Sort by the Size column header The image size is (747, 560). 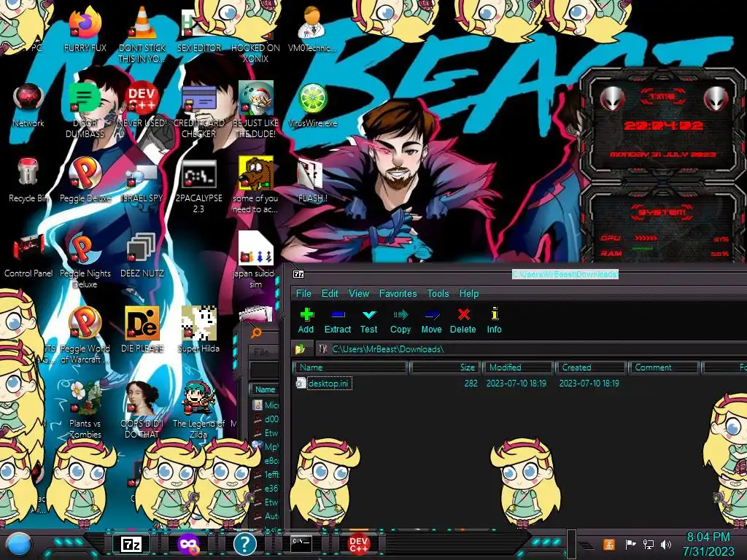446,367
